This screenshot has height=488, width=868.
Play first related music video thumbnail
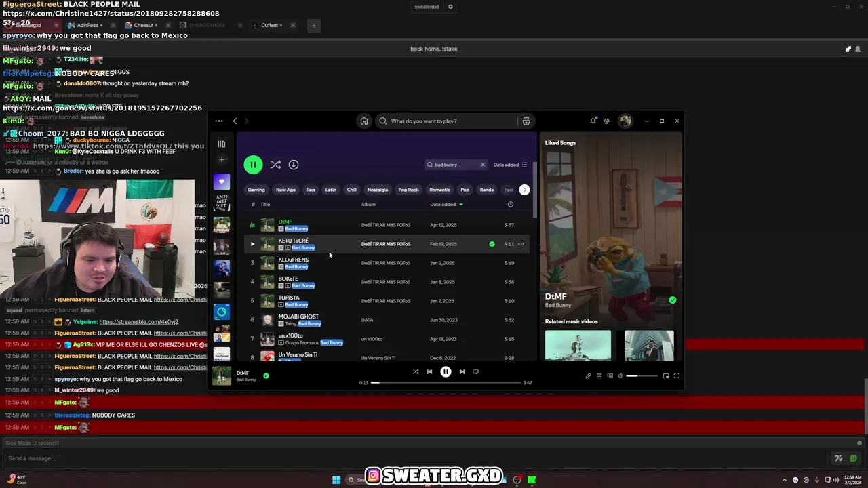coord(578,345)
